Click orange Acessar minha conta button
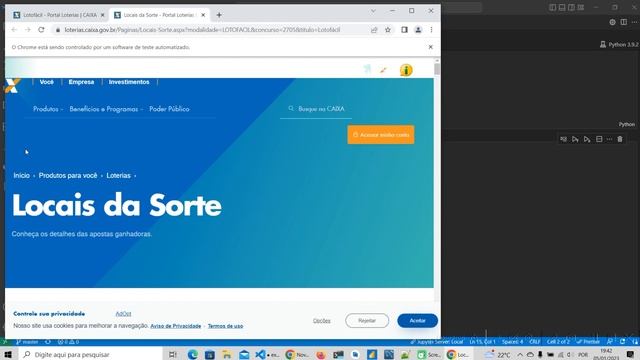 pyautogui.click(x=381, y=135)
